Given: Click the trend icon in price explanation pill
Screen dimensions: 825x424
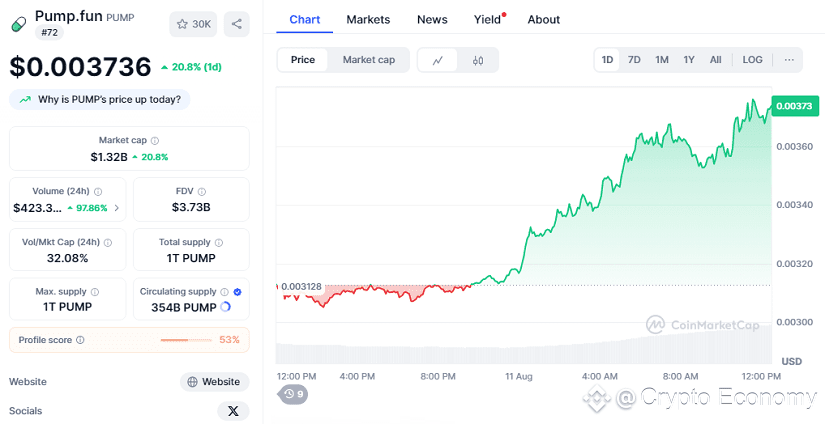Looking at the screenshot, I should (25, 99).
